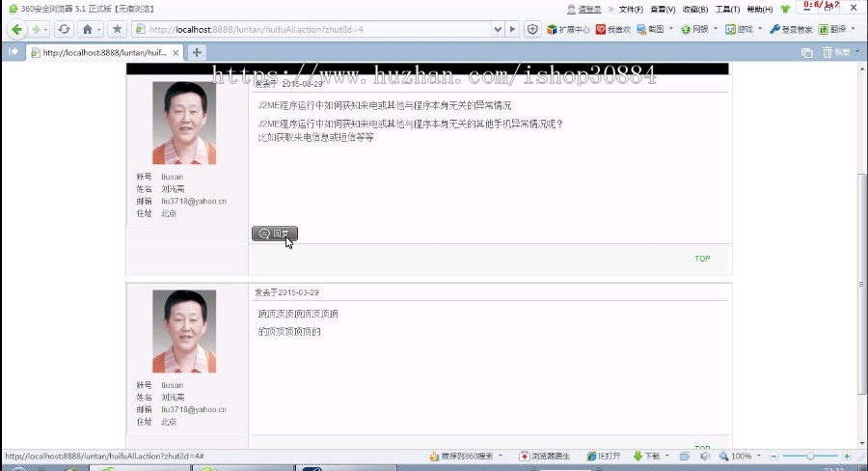Open the tab windows overview icon
The width and height of the screenshot is (868, 471).
pyautogui.click(x=806, y=53)
